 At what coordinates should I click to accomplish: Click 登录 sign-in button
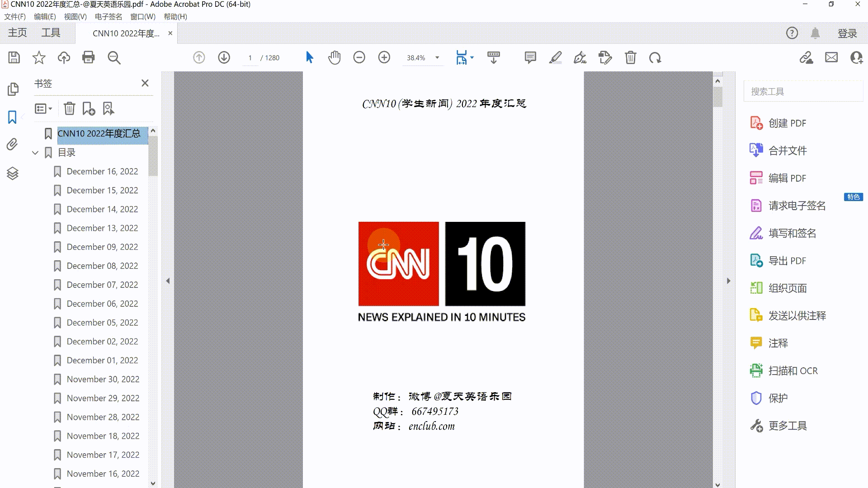[x=847, y=33]
